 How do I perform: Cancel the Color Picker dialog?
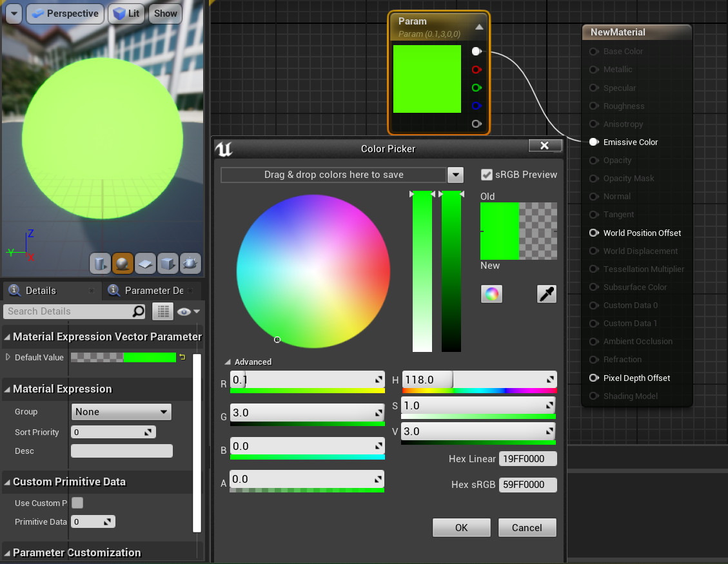pos(527,527)
